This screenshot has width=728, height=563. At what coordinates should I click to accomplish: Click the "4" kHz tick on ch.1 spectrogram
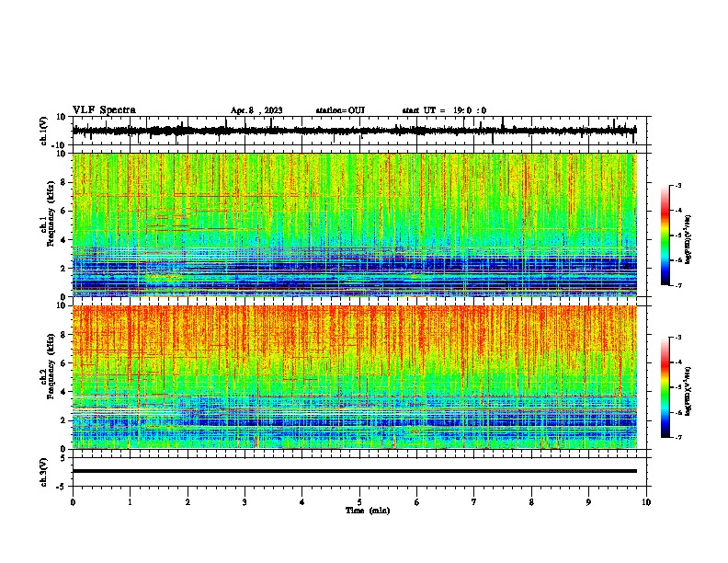coord(63,240)
